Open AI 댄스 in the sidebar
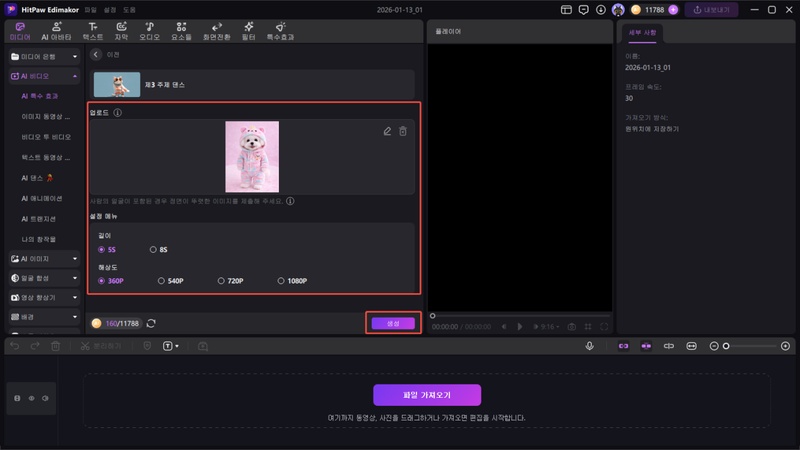The width and height of the screenshot is (800, 450). click(37, 178)
